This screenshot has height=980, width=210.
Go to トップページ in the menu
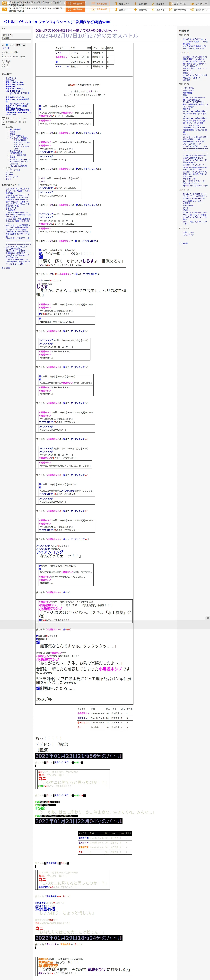(11, 78)
